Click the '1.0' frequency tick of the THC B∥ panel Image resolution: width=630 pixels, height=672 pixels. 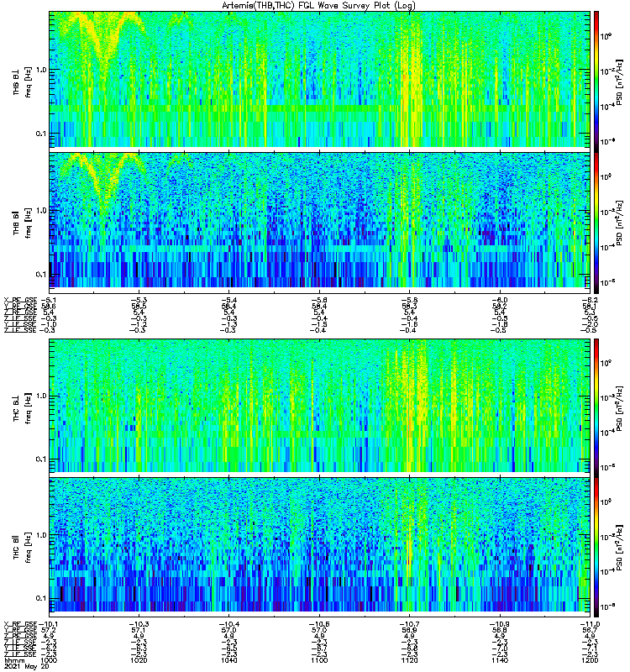coord(41,535)
